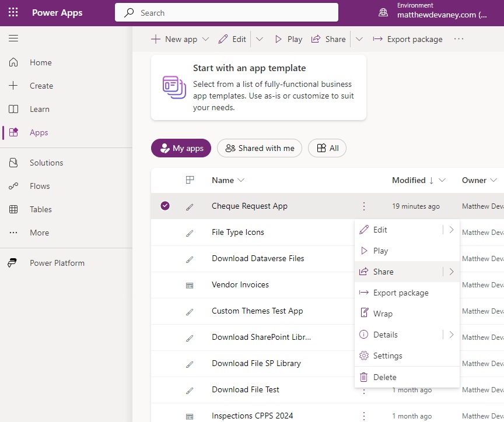Click the Play button in toolbar
Image resolution: width=504 pixels, height=422 pixels.
tap(288, 39)
